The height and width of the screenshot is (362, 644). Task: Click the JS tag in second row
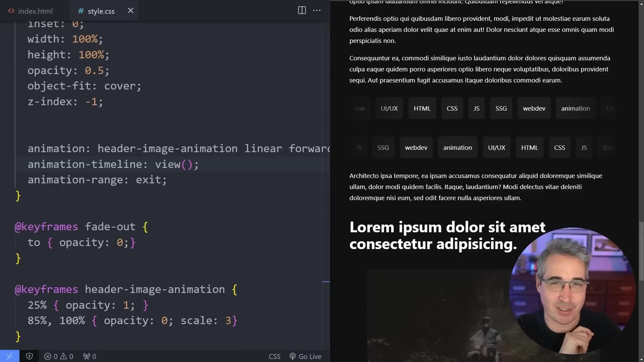584,147
